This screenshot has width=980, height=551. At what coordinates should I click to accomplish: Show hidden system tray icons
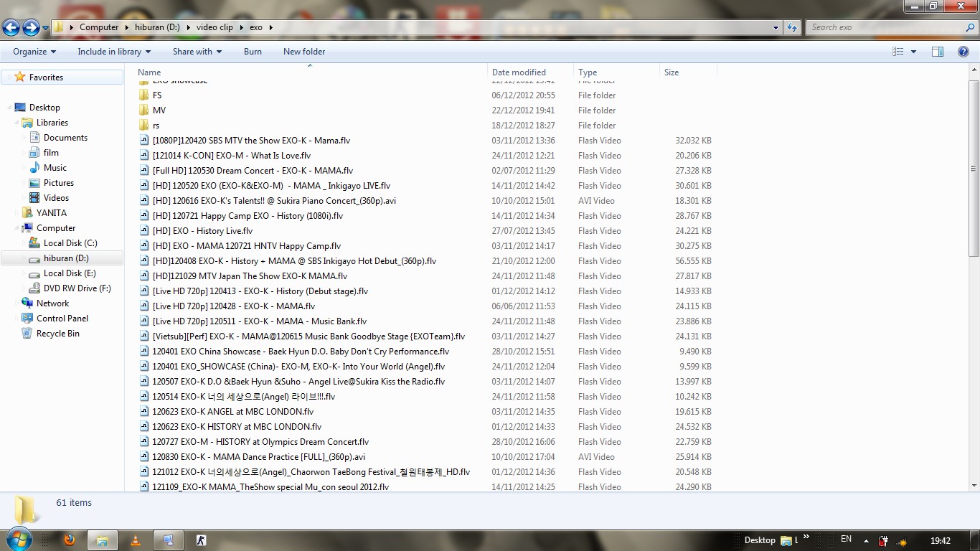click(x=866, y=541)
